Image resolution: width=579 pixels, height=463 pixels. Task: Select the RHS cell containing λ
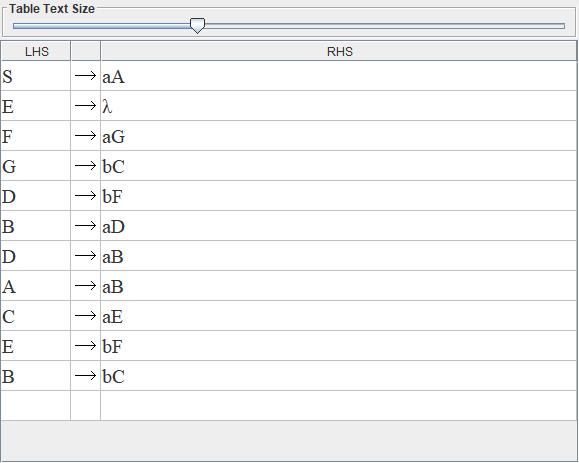tap(339, 106)
